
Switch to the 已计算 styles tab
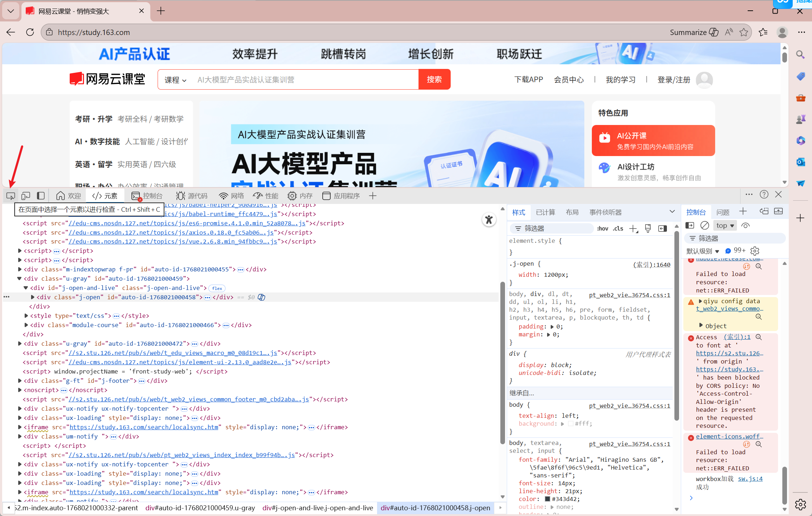(x=545, y=212)
